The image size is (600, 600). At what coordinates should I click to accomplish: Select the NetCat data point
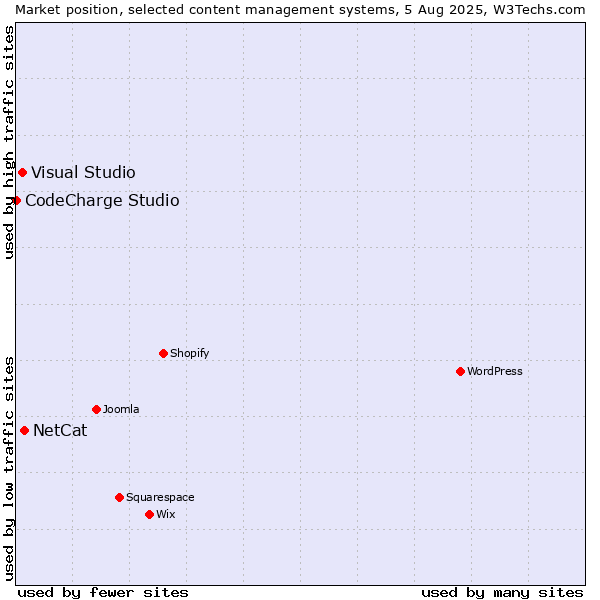(x=24, y=431)
